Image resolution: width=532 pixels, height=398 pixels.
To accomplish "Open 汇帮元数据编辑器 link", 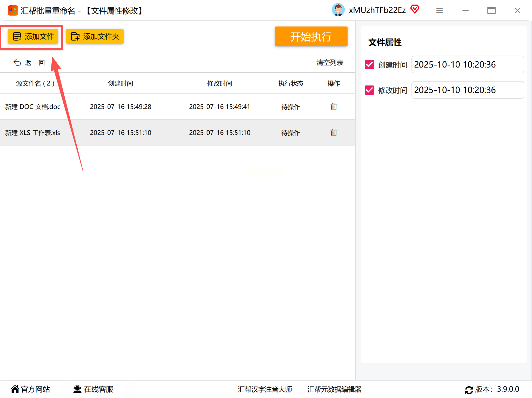I will click(334, 389).
